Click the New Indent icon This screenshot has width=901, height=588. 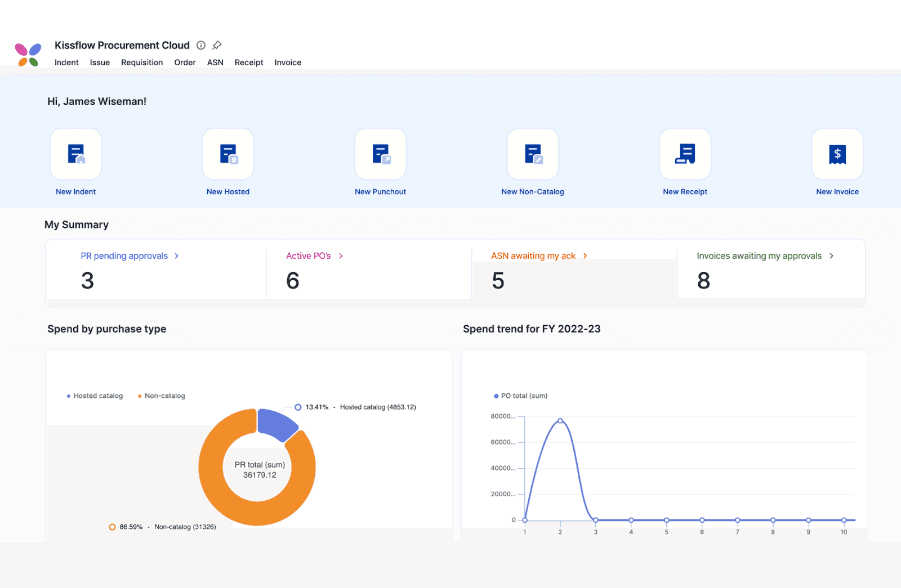point(75,154)
